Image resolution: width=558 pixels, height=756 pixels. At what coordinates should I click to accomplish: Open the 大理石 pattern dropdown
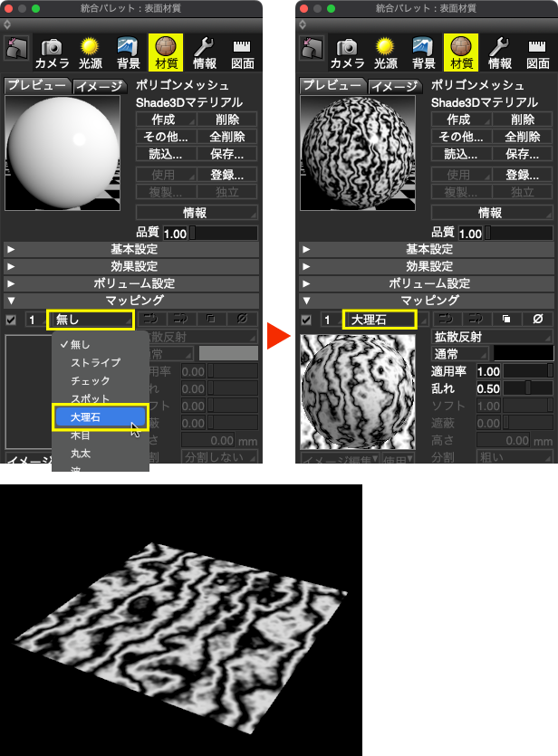click(379, 320)
